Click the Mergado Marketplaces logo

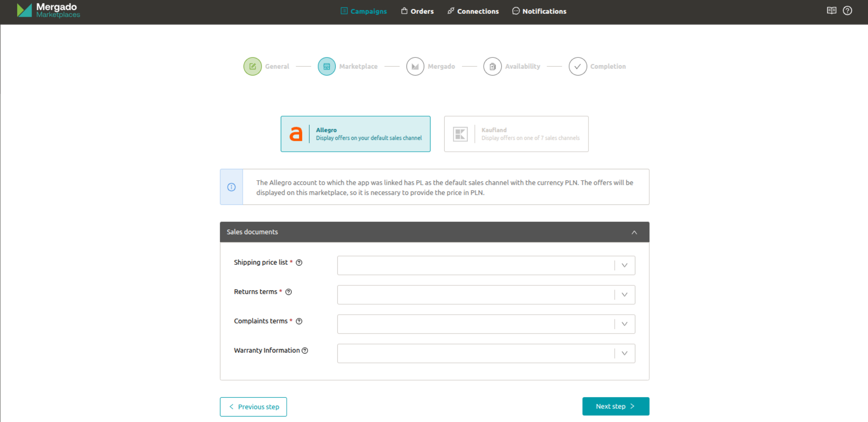coord(48,10)
